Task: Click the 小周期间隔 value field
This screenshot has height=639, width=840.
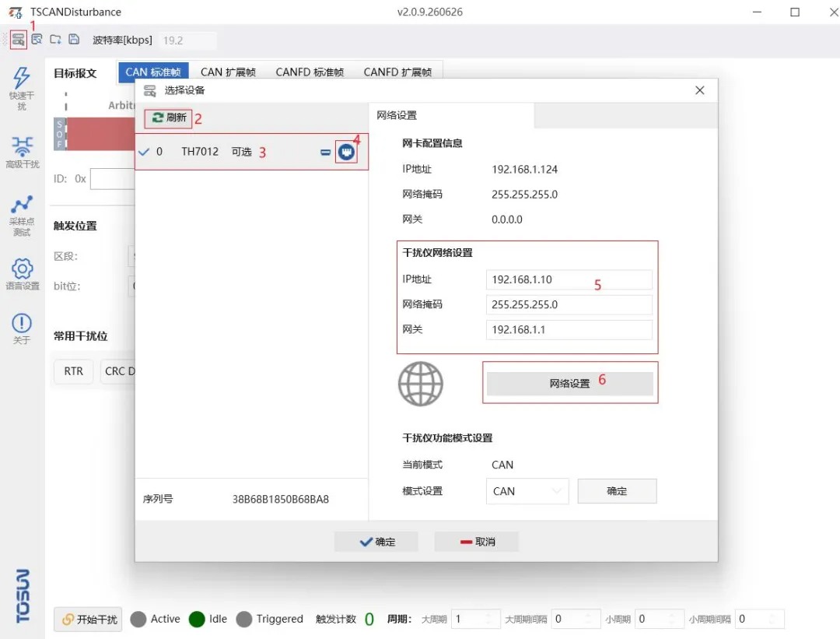Action: pos(760,620)
